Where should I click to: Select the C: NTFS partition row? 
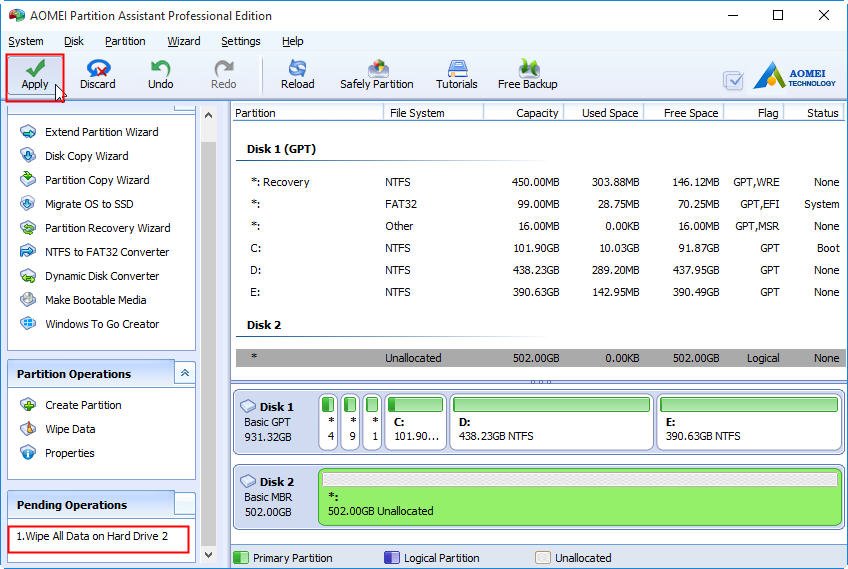click(540, 248)
